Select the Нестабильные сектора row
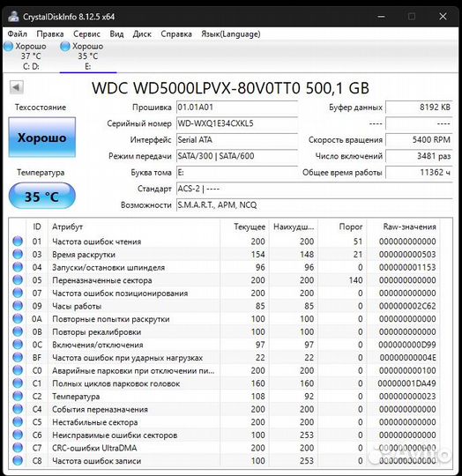This screenshot has width=462, height=476. coord(225,422)
